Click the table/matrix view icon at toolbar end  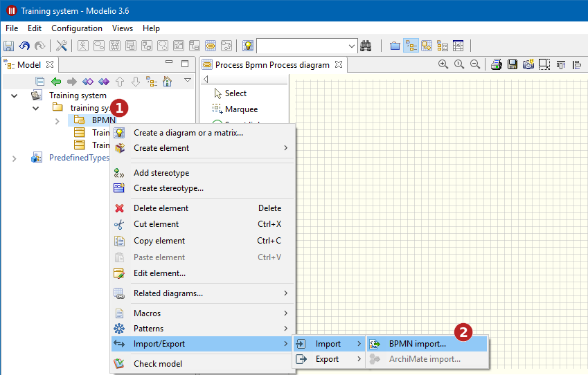458,46
